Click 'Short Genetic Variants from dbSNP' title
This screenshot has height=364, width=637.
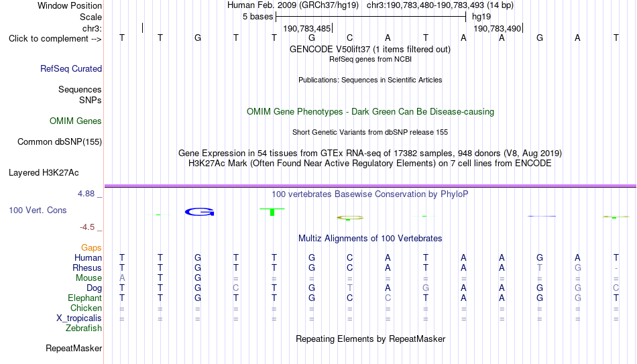coord(370,133)
